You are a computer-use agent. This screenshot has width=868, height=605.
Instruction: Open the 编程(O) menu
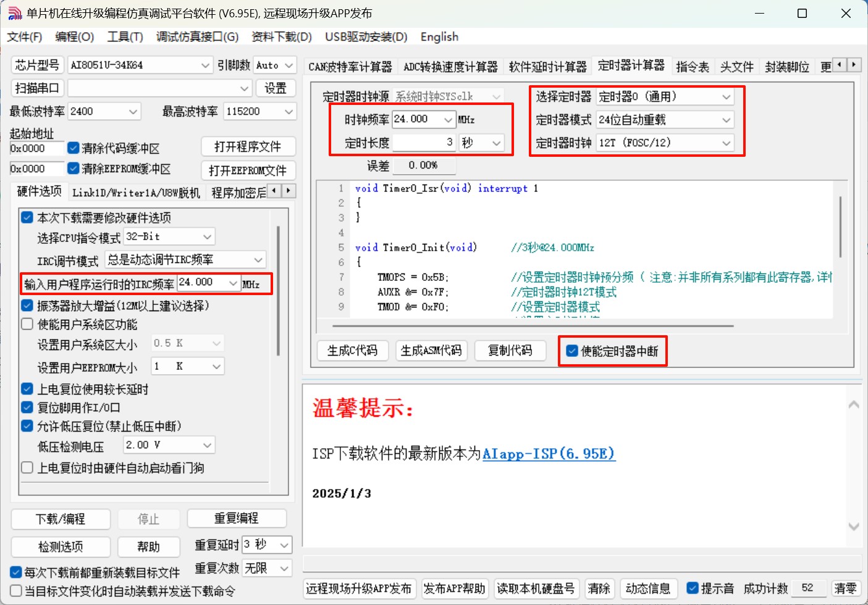tap(74, 37)
